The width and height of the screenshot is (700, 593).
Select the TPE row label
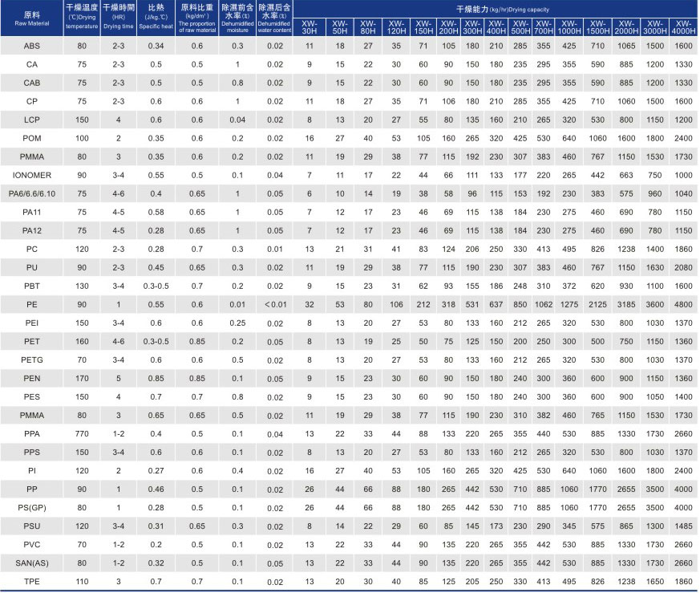[31, 581]
